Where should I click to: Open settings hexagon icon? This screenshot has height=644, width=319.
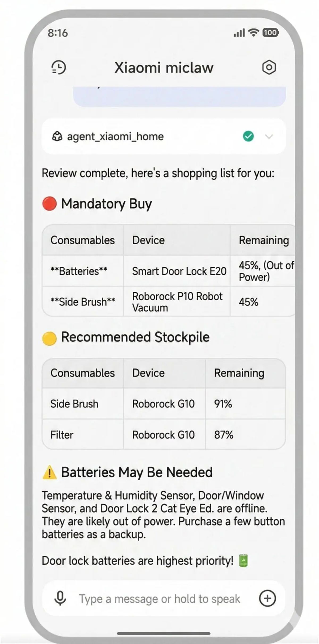click(269, 67)
